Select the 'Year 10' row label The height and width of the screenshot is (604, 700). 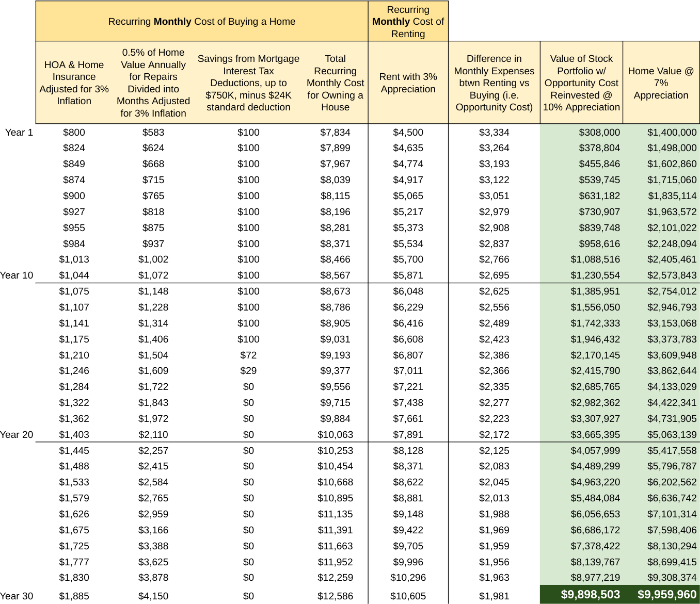pos(17,275)
